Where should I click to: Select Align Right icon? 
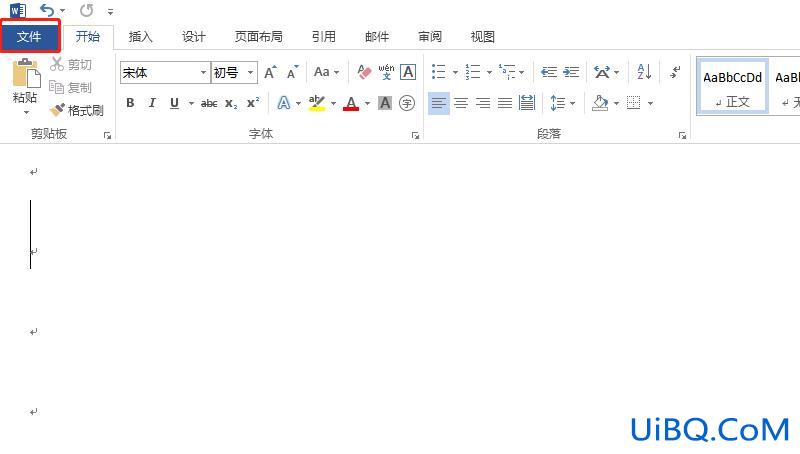coord(483,103)
